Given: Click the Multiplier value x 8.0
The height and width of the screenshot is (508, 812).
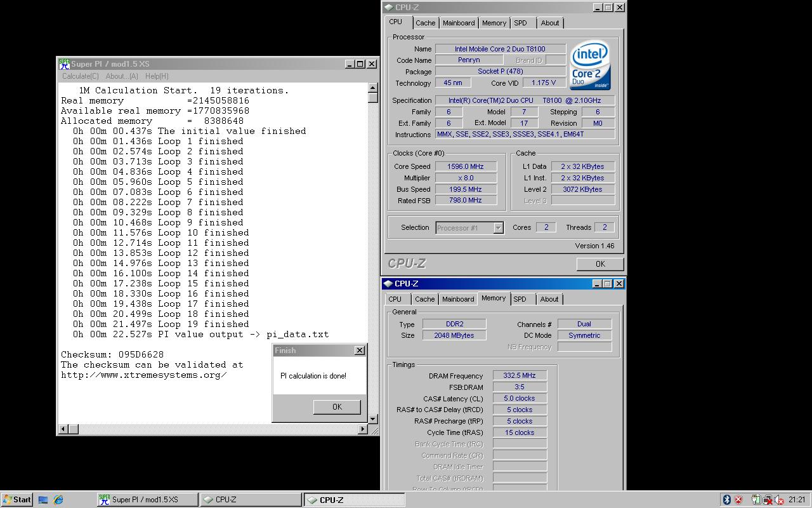Looking at the screenshot, I should tap(466, 178).
